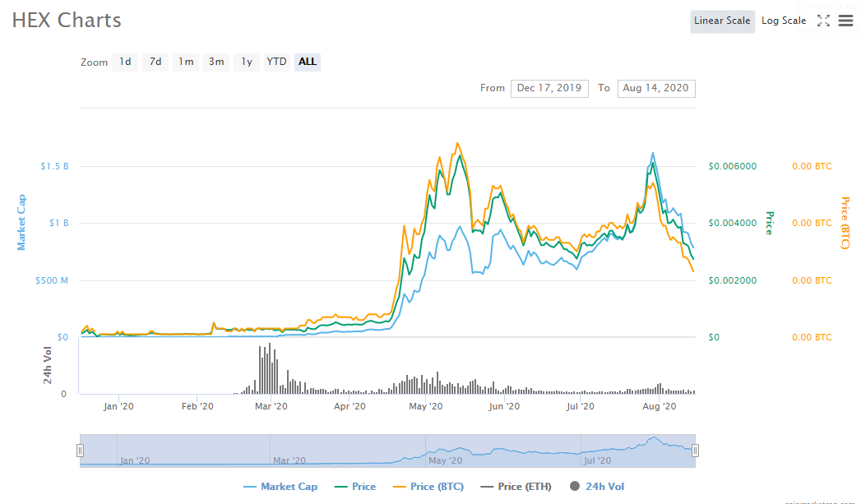This screenshot has height=504, width=861.
Task: Open fullscreen chart view icon
Action: (x=823, y=21)
